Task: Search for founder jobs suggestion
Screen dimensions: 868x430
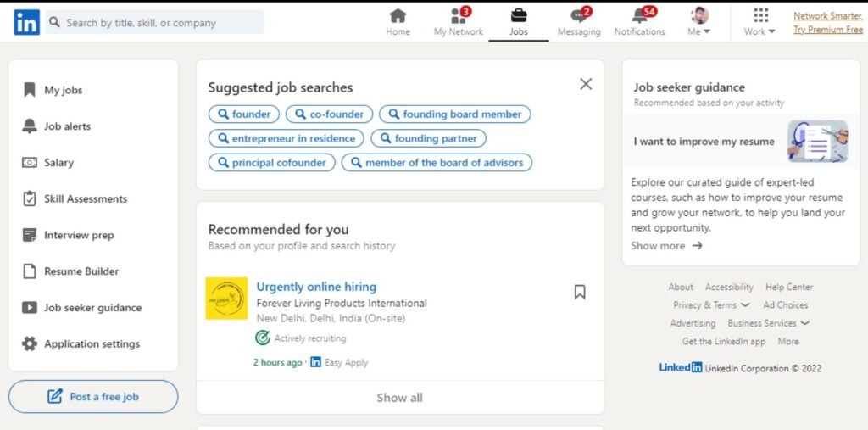Action: tap(244, 114)
